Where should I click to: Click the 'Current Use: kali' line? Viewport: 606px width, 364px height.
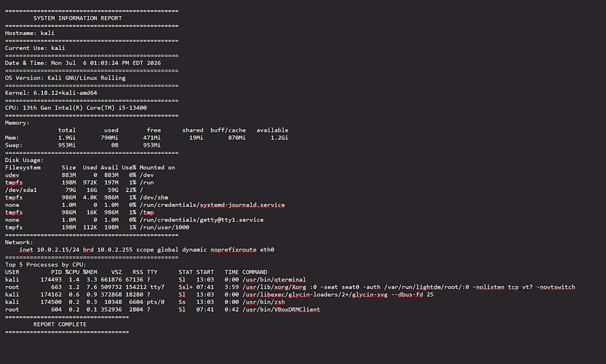[x=35, y=48]
